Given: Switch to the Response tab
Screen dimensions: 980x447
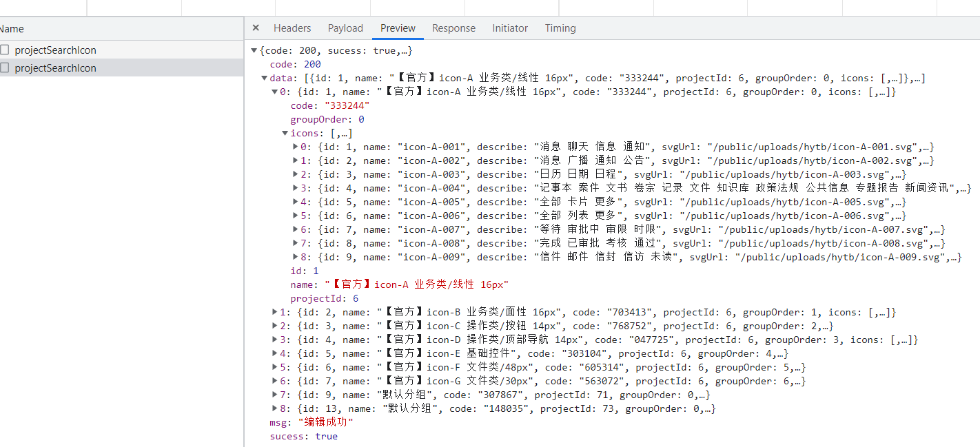Looking at the screenshot, I should point(453,28).
